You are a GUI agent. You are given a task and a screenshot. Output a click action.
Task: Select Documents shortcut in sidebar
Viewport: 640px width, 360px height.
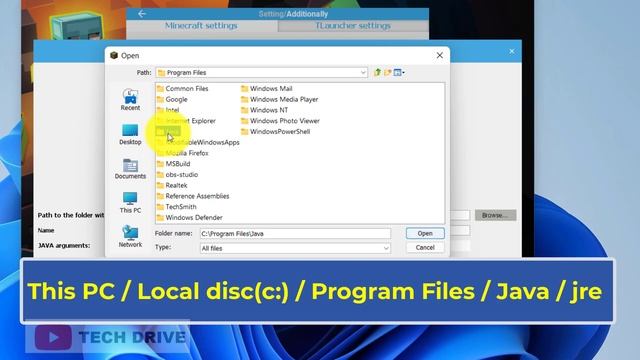[x=130, y=169]
